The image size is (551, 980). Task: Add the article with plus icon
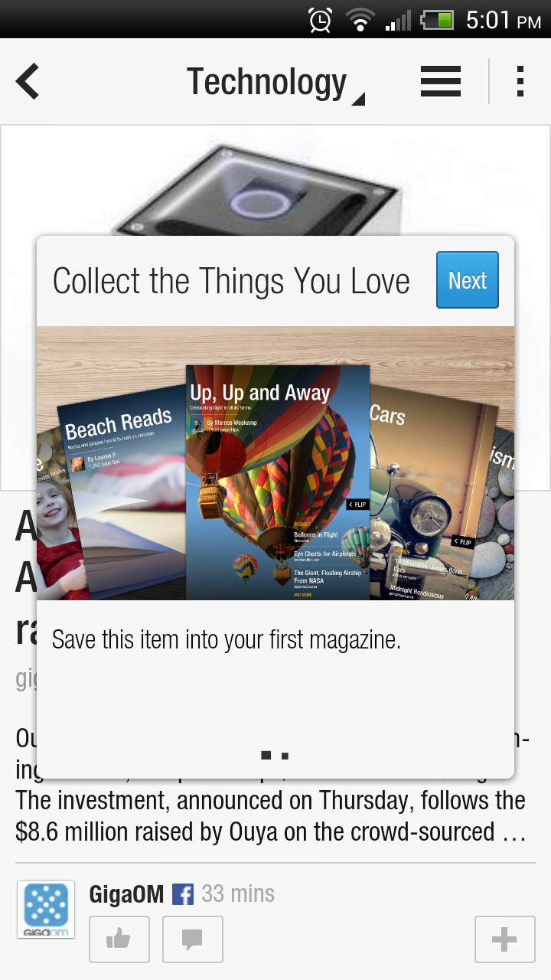(504, 939)
